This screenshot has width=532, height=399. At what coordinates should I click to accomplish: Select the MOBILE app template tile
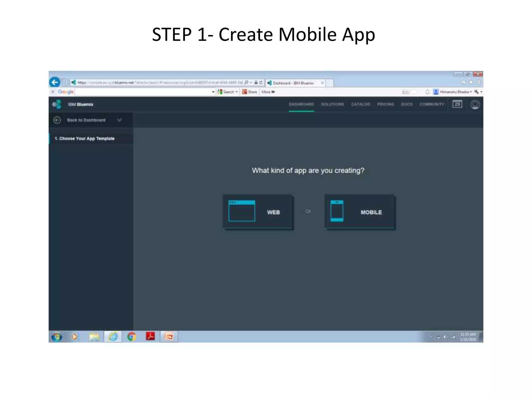pos(360,212)
